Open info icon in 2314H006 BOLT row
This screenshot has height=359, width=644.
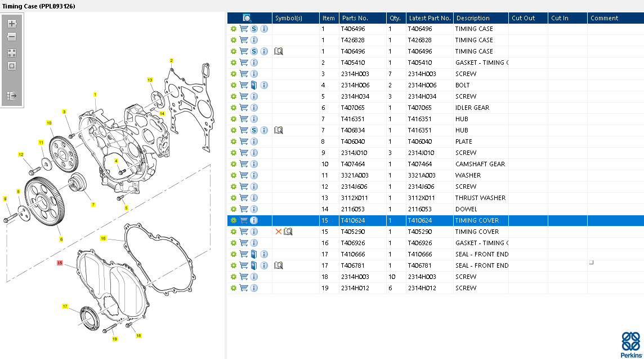[264, 85]
